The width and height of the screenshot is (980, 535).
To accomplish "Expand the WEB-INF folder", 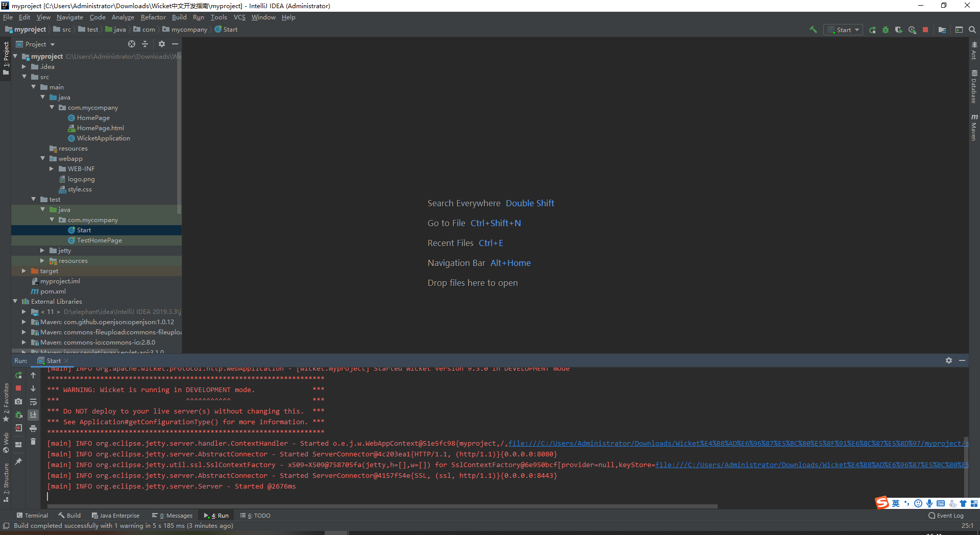I will (x=52, y=168).
